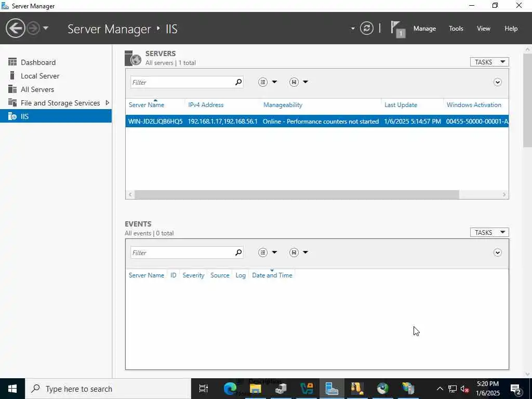
Task: Sort by Windows Activation column
Action: (474, 105)
